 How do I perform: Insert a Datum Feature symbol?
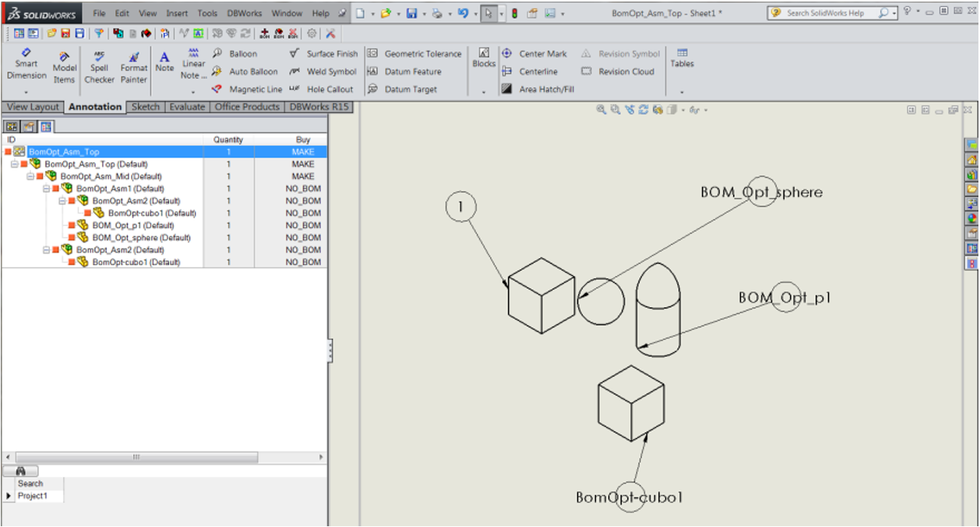404,72
